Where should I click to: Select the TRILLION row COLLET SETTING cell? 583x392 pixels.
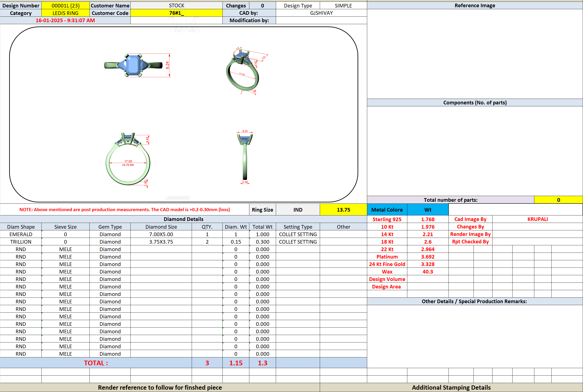(x=298, y=242)
